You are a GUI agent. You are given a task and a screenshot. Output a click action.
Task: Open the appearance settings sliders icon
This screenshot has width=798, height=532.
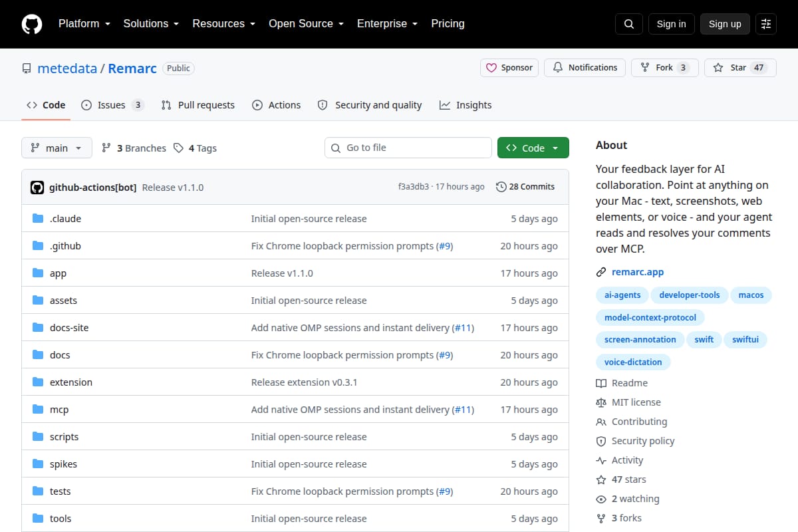(766, 24)
